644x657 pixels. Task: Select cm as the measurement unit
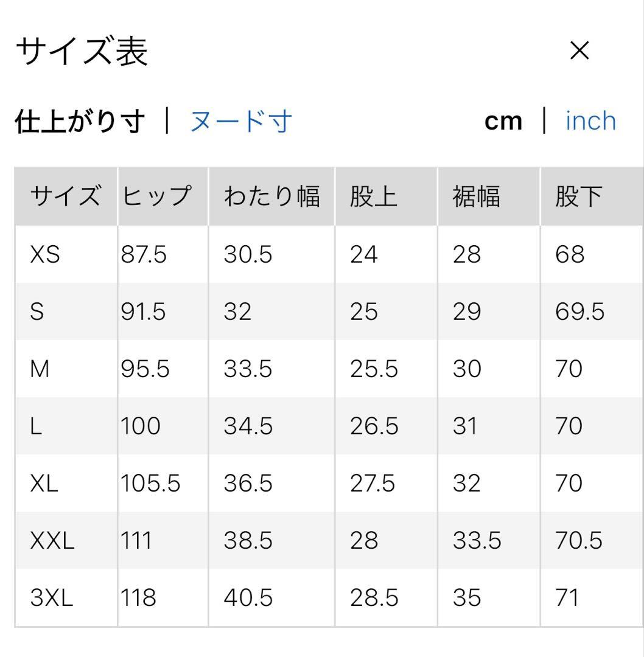(x=503, y=121)
